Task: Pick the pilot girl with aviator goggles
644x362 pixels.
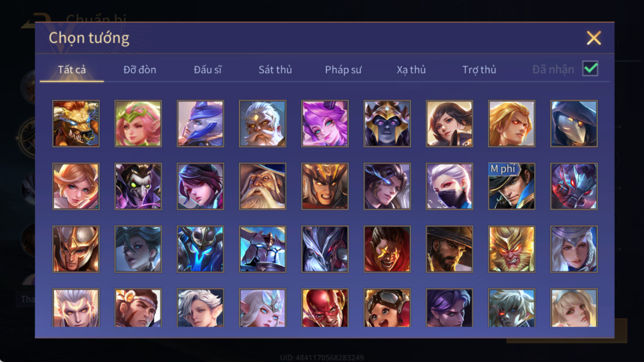Action: pyautogui.click(x=387, y=308)
